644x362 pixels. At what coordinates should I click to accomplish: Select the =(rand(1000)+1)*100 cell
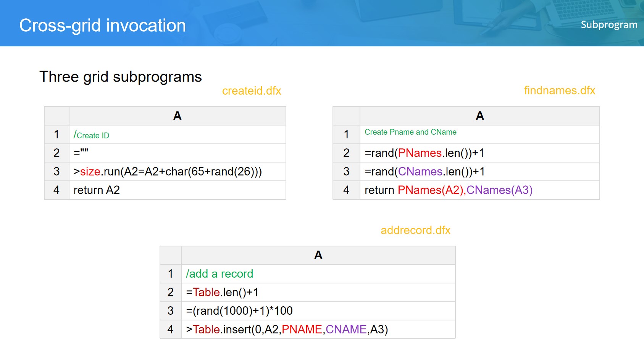tap(318, 311)
